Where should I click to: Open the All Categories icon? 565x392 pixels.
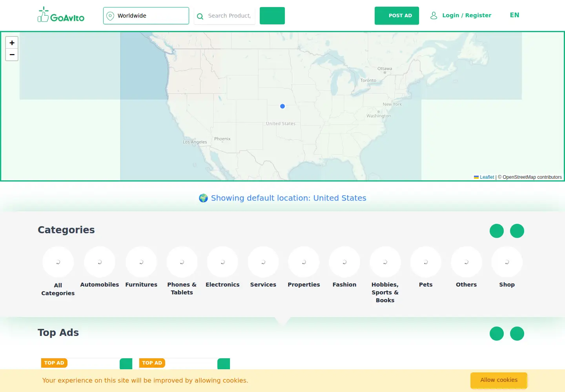tap(58, 262)
